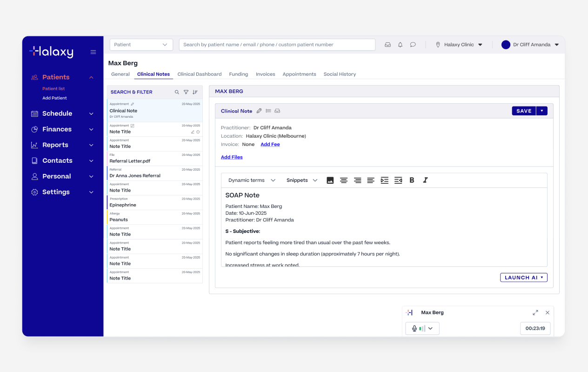Align text right in the editor toolbar
The image size is (588, 372).
[357, 180]
